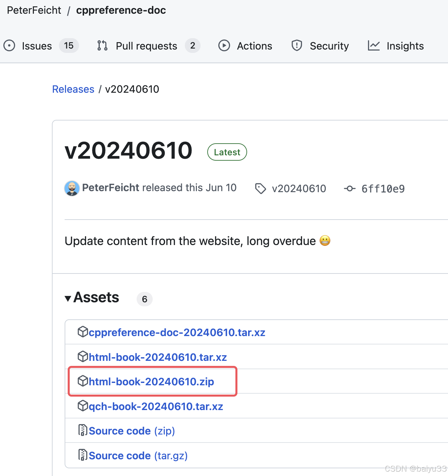Image resolution: width=448 pixels, height=476 pixels.
Task: Open commit 6ff10e9
Action: tap(383, 189)
